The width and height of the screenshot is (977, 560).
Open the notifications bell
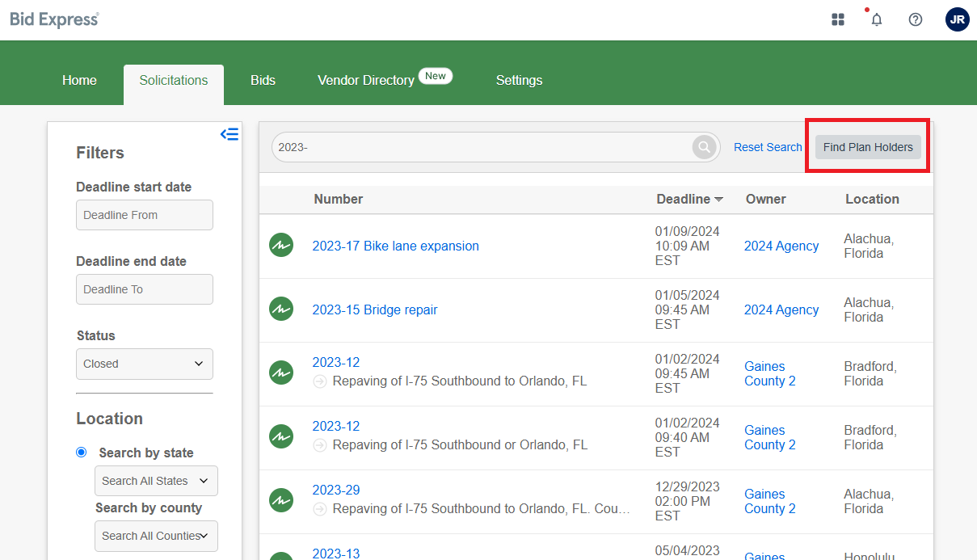click(x=876, y=19)
